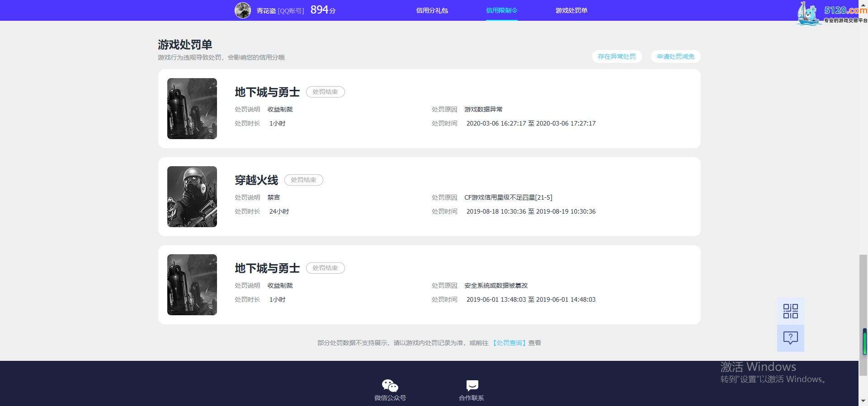868x406 pixels.
Task: Click time range starting 2019-06-01 13:48:03
Action: (531, 299)
